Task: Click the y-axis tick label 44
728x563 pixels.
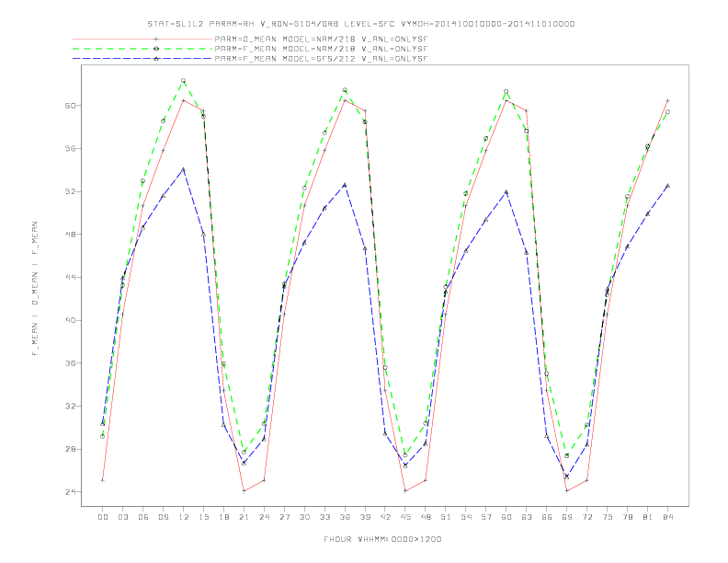Action: click(70, 277)
